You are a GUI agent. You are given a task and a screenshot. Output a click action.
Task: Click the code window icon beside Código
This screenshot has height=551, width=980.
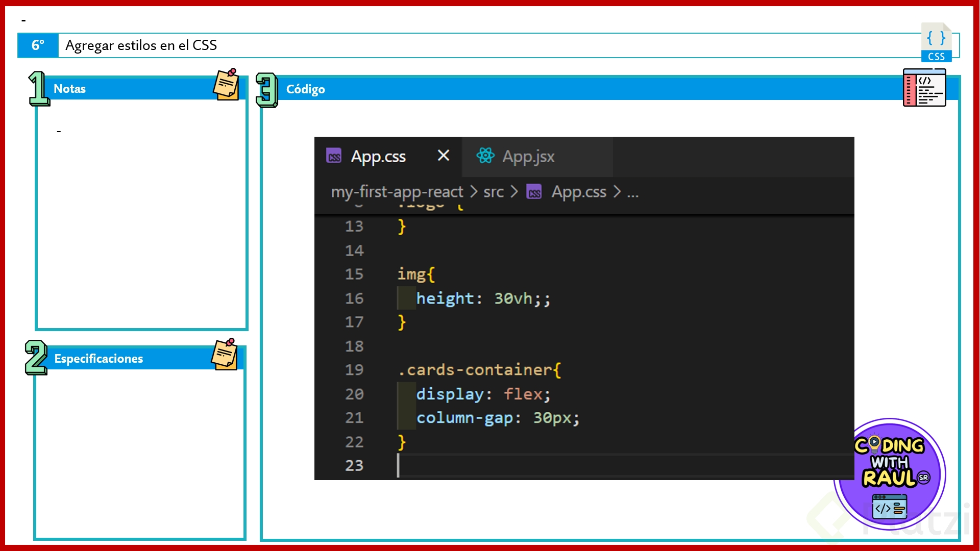pyautogui.click(x=924, y=88)
